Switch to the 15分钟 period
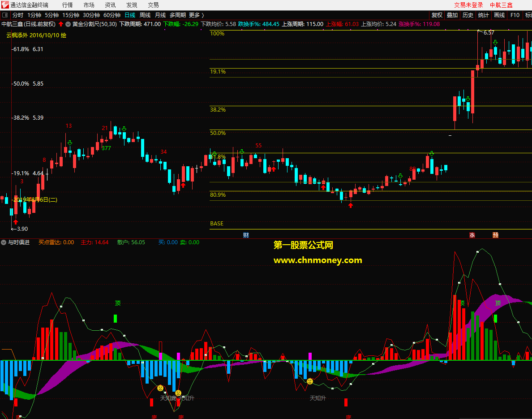This screenshot has width=532, height=419. coord(71,15)
